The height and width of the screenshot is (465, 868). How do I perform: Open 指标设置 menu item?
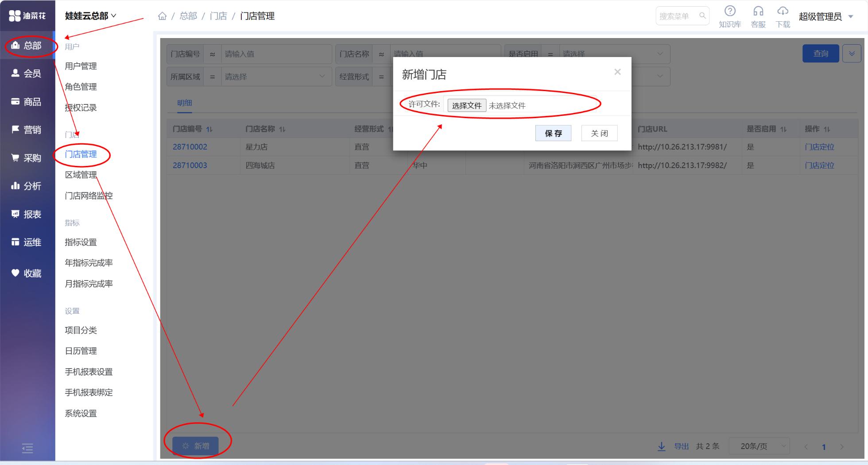81,242
